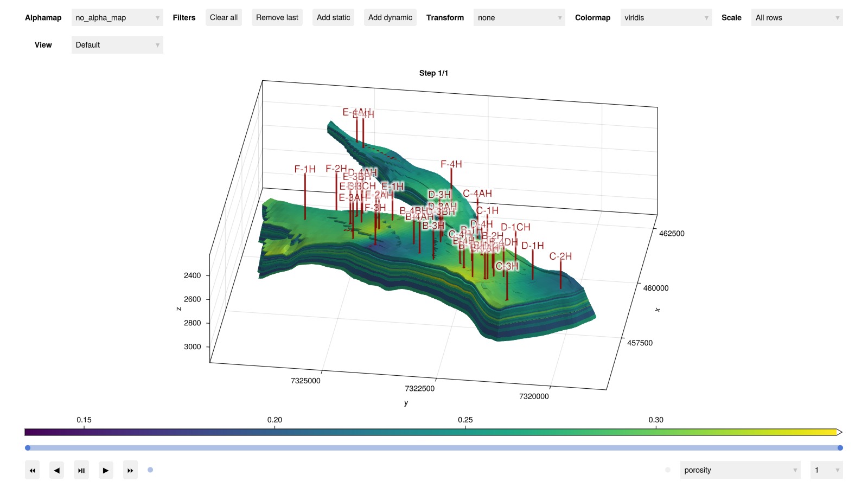Click the Clear all filters button
Screen dimensions: 868x488
click(x=224, y=18)
